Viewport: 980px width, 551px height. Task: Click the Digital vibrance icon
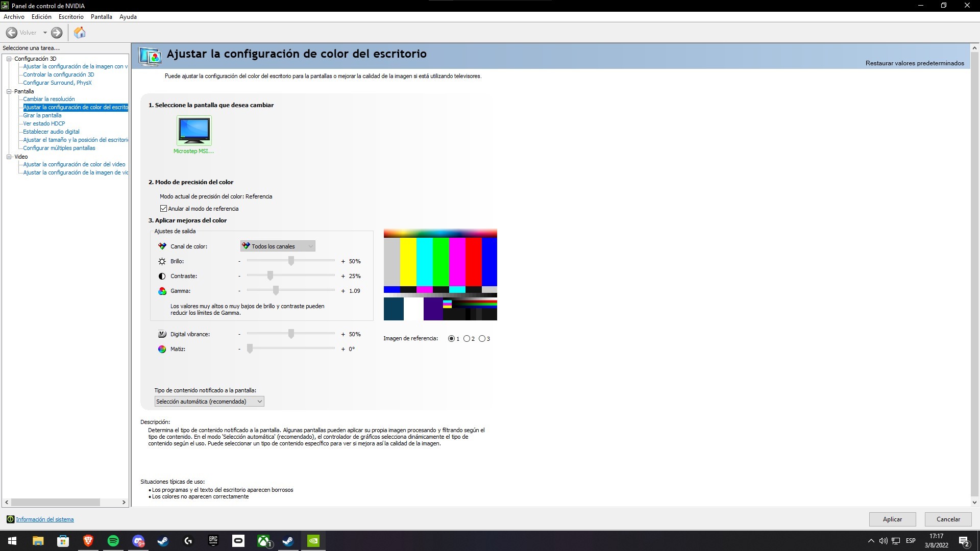click(x=162, y=334)
